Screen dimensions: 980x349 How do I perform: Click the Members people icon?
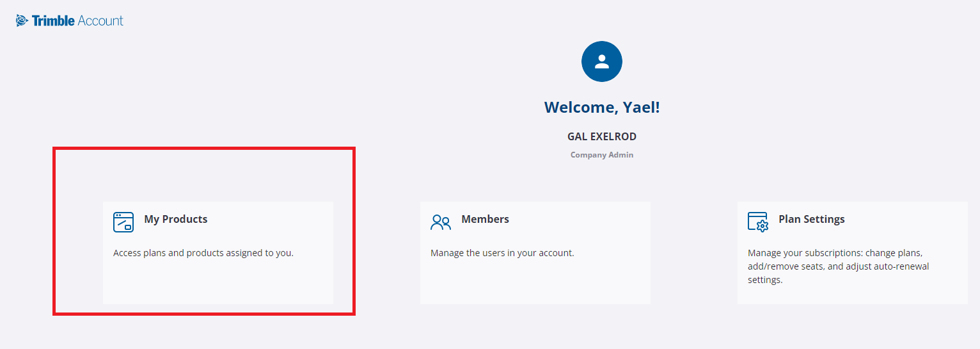click(x=441, y=222)
